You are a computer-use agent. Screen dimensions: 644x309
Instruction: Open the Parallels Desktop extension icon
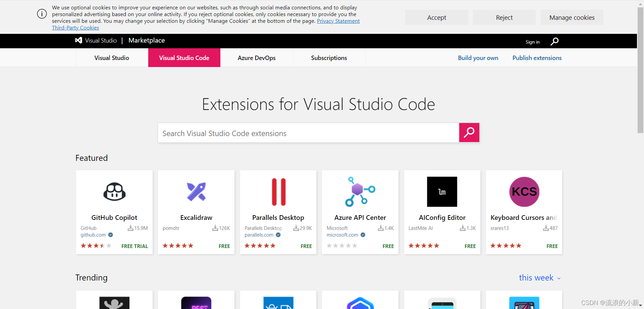tap(278, 192)
